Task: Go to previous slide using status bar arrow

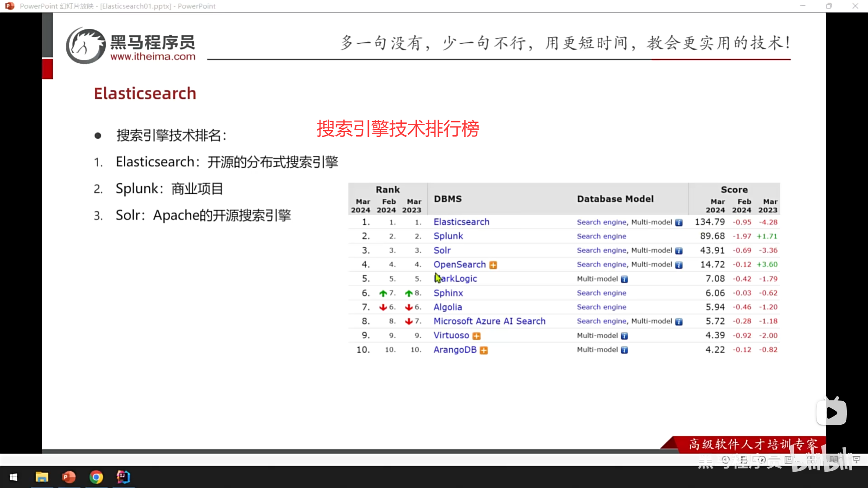Action: pyautogui.click(x=726, y=460)
